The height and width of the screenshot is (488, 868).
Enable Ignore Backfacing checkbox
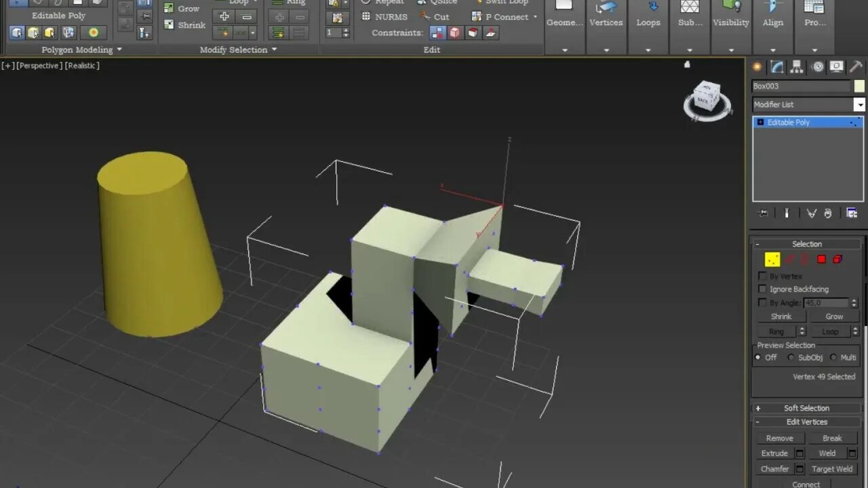coord(762,289)
